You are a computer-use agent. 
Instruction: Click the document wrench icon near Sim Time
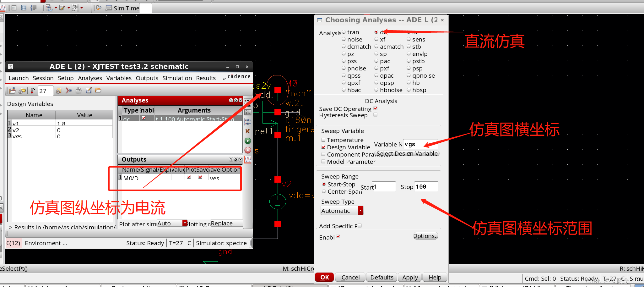[x=99, y=8]
